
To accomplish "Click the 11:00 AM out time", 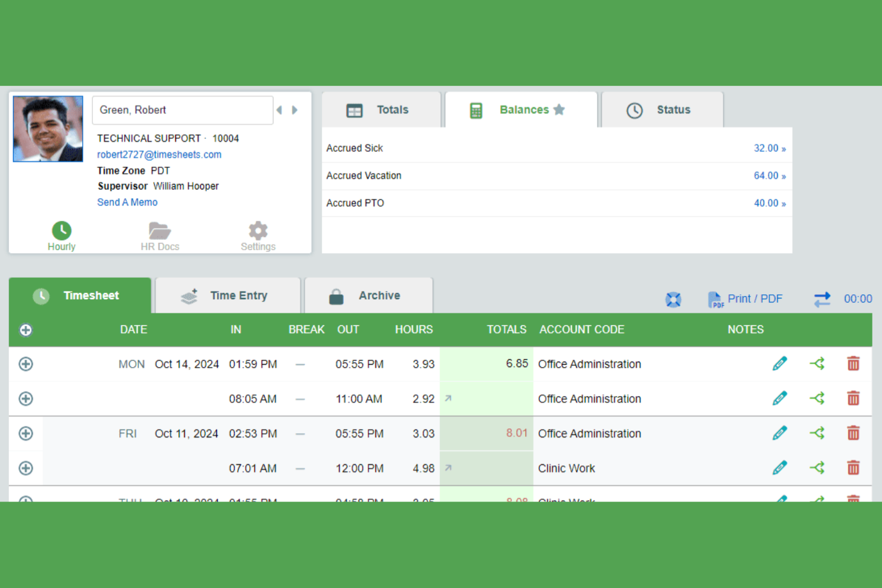I will [x=359, y=399].
